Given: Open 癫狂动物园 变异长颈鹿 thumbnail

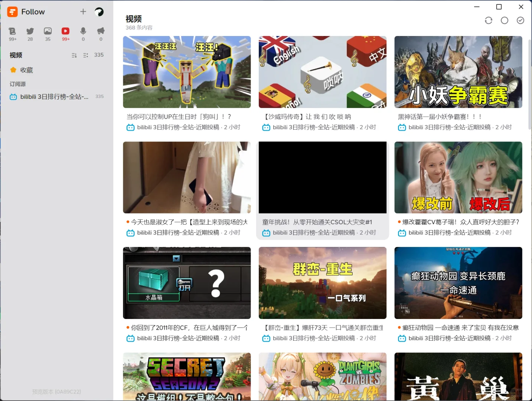Looking at the screenshot, I should coord(458,283).
